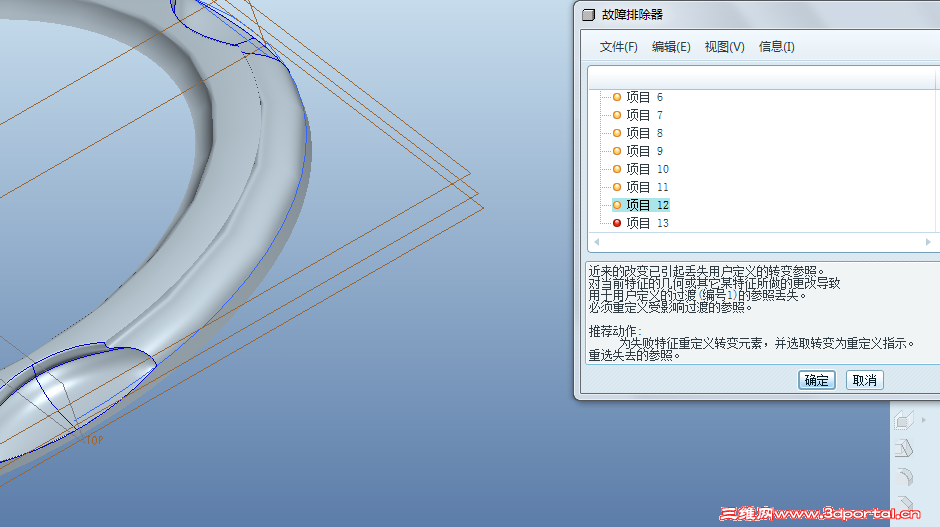Click red error icon beside 项目 13
940x527 pixels.
(617, 223)
